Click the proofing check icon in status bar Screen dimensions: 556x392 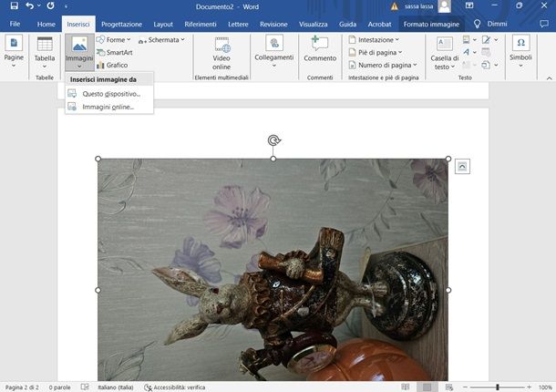click(85, 387)
